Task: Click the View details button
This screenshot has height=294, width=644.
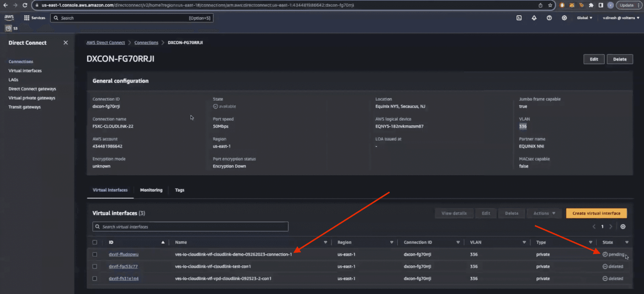Action: tap(454, 213)
